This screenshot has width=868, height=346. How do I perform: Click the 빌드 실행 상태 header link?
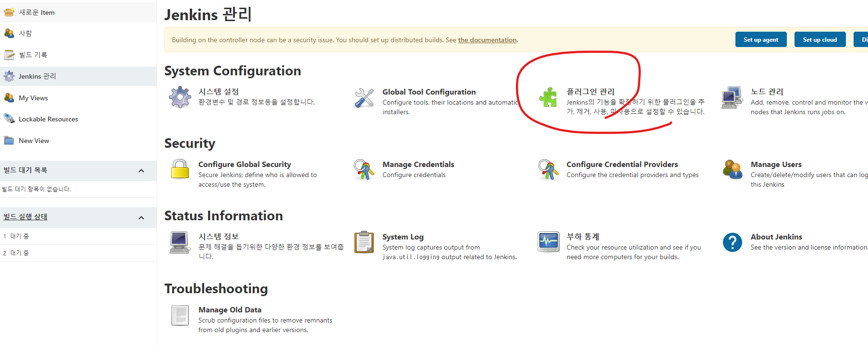point(25,217)
